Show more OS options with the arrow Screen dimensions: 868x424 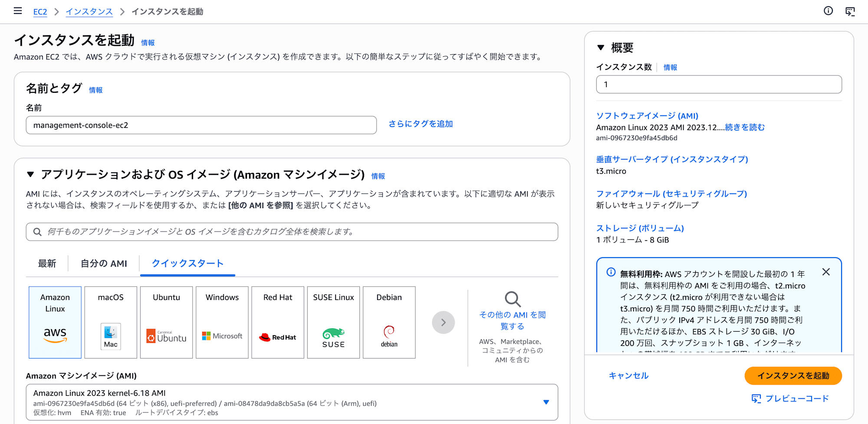point(443,322)
